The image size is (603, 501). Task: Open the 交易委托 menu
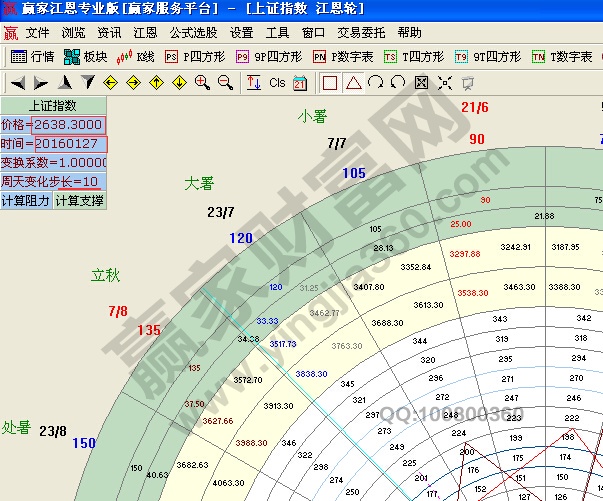[x=361, y=32]
